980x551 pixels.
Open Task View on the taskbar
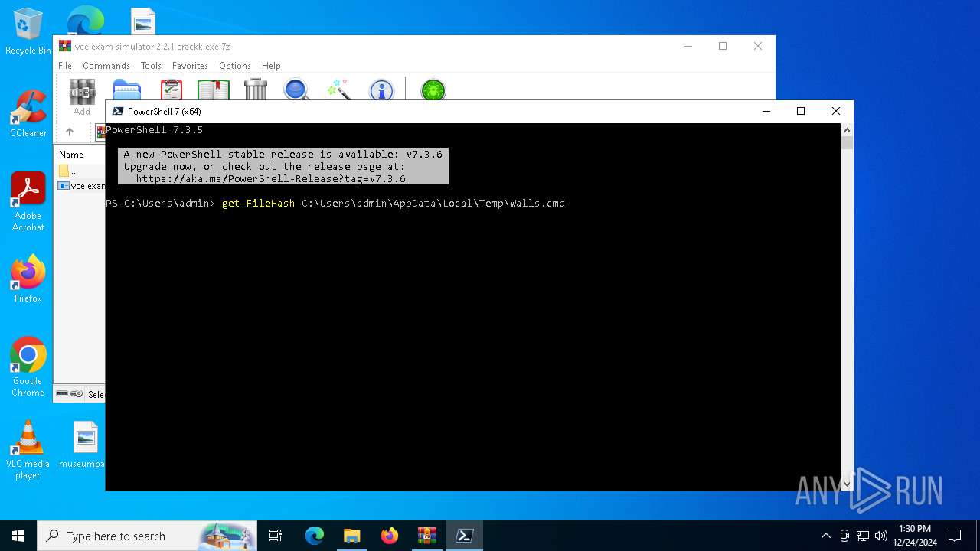[276, 536]
